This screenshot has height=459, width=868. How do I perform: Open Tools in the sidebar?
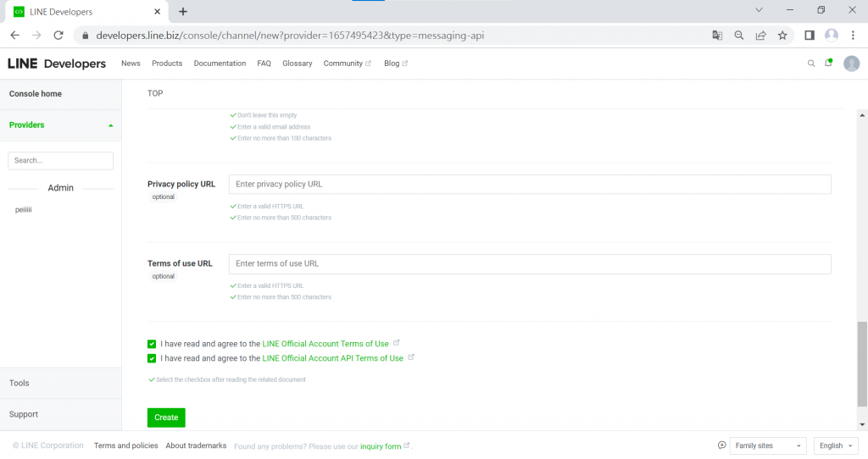coord(19,384)
